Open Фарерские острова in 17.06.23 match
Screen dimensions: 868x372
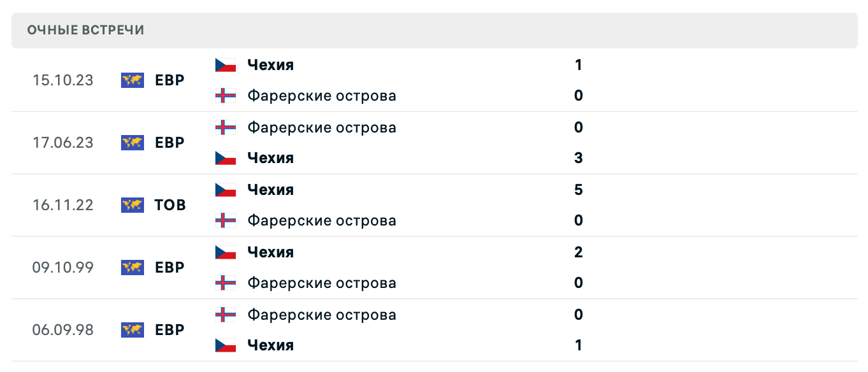click(321, 127)
